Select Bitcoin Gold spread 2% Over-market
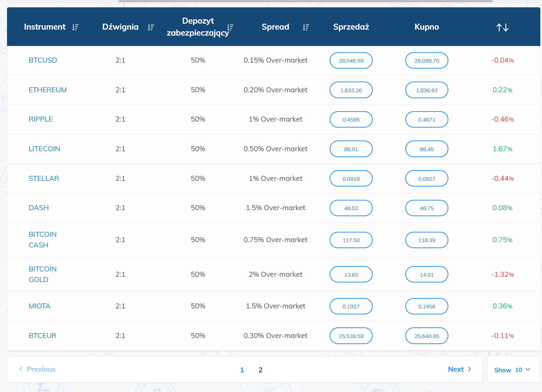 coord(276,274)
